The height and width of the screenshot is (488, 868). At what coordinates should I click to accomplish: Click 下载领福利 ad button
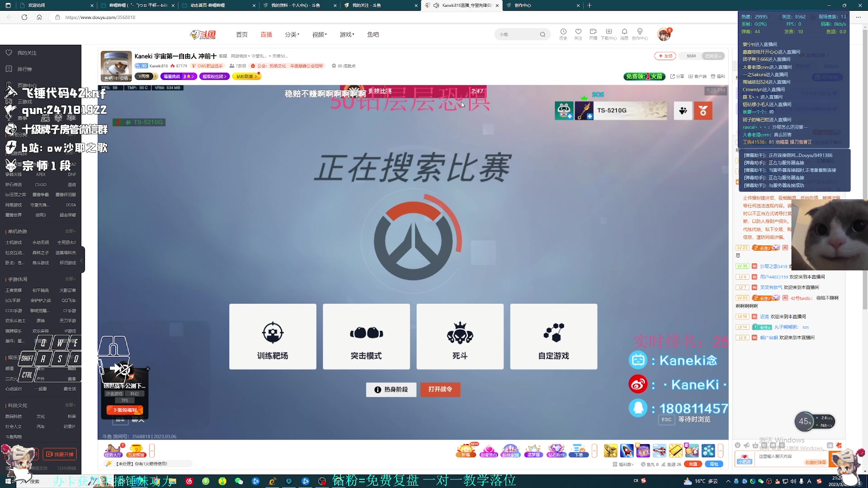click(x=125, y=410)
